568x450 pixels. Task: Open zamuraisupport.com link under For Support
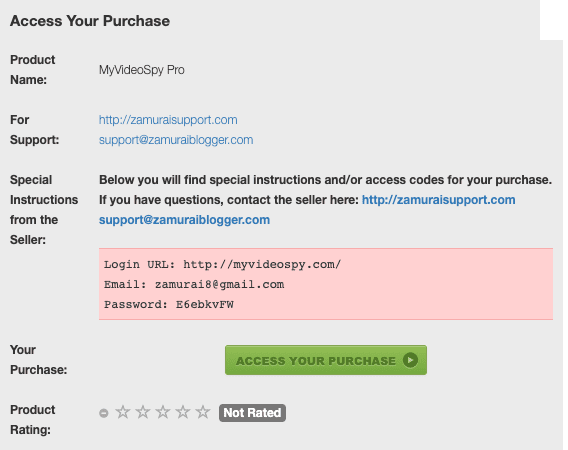pos(168,120)
